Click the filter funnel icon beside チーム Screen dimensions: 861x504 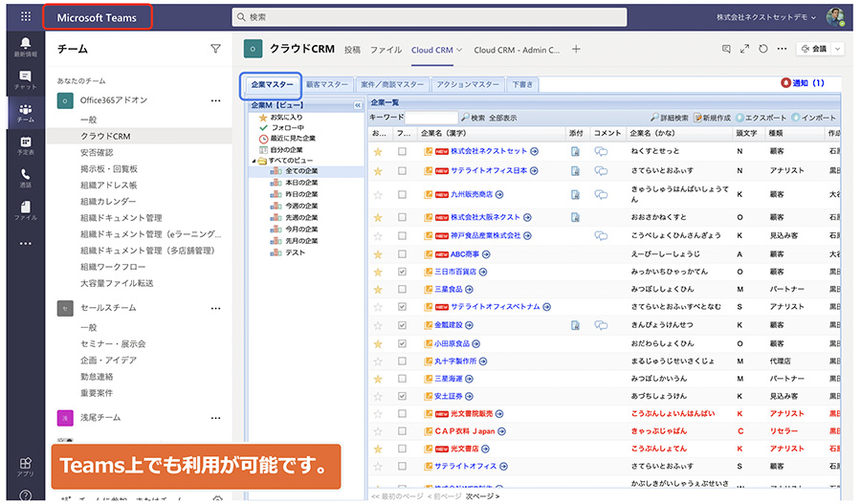(x=216, y=49)
